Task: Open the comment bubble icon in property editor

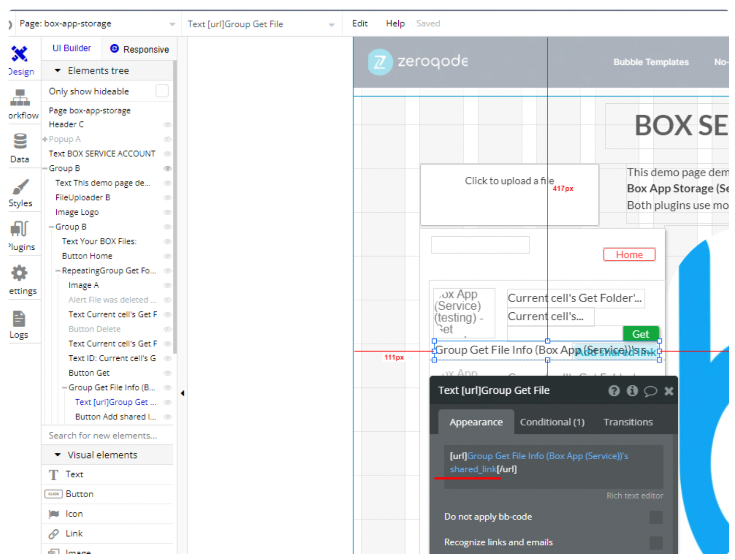Action: tap(650, 391)
